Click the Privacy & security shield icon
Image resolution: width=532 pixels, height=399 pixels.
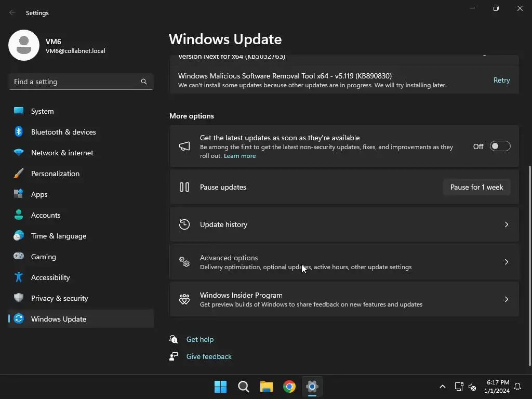tap(19, 298)
